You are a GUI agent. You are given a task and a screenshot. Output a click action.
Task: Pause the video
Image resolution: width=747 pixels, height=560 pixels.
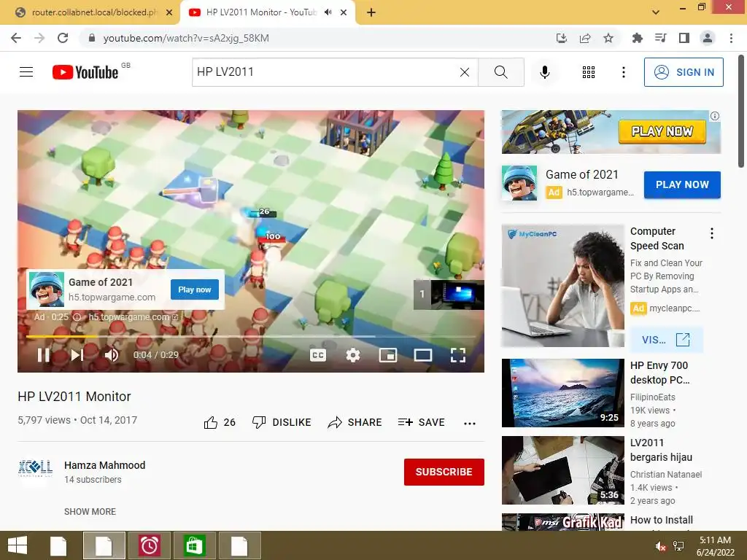pyautogui.click(x=43, y=355)
